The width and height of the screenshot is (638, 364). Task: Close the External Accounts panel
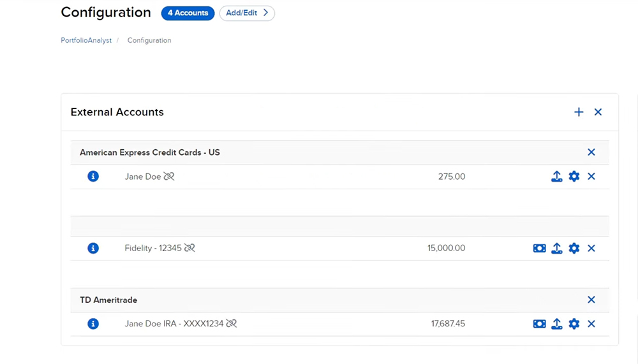[x=598, y=112]
